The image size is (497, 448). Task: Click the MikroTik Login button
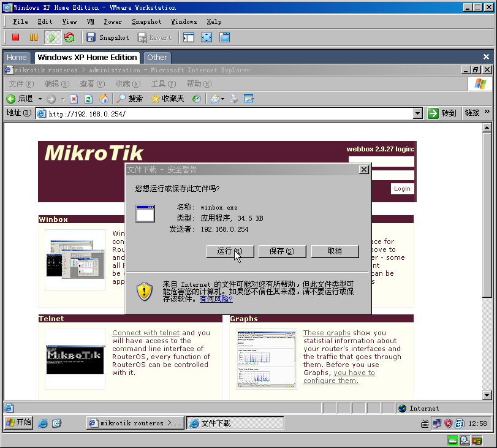pos(402,189)
